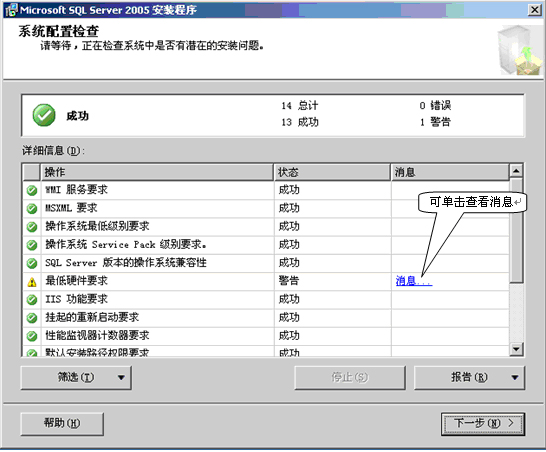Click the 性能监视器计数器要求 check icon
This screenshot has height=452, width=546.
tap(32, 336)
